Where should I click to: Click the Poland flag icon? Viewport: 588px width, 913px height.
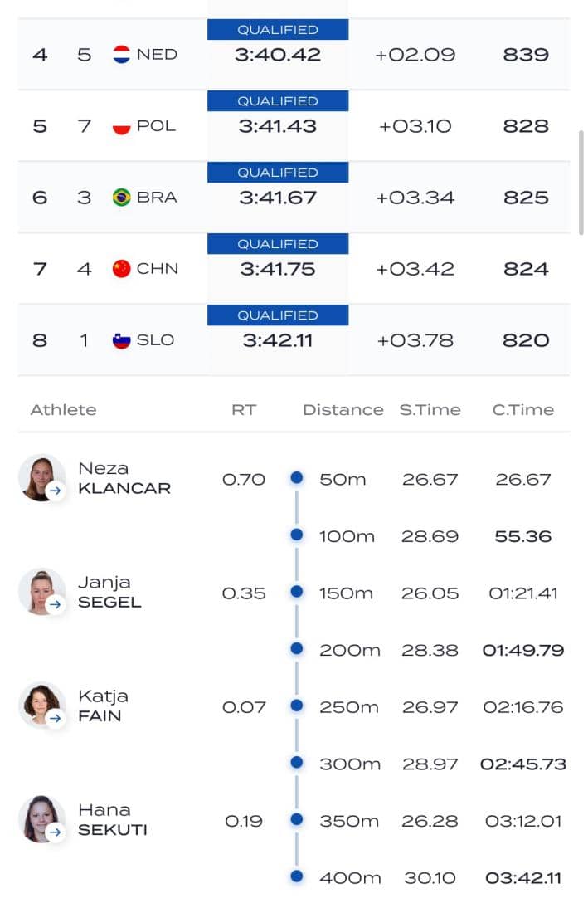pyautogui.click(x=122, y=126)
